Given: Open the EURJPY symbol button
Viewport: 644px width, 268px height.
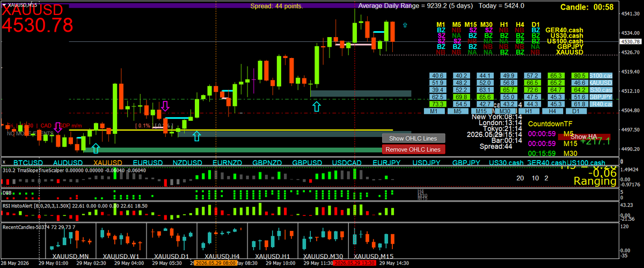Looking at the screenshot, I should (386, 162).
